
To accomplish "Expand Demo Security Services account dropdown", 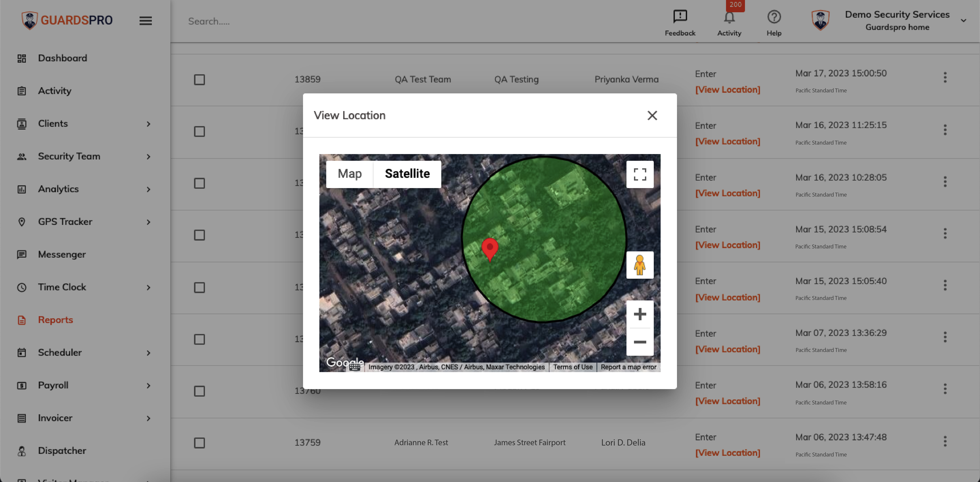I will point(963,21).
